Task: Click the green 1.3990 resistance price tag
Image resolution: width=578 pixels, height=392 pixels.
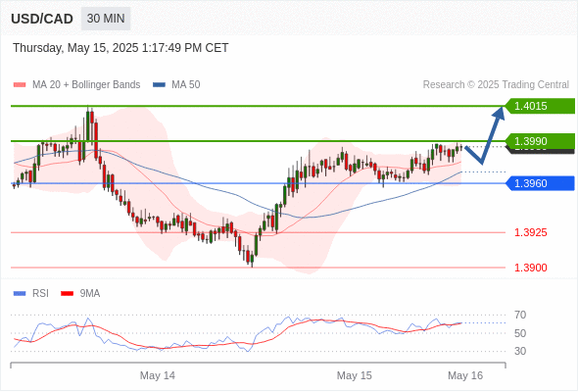Action: 540,141
